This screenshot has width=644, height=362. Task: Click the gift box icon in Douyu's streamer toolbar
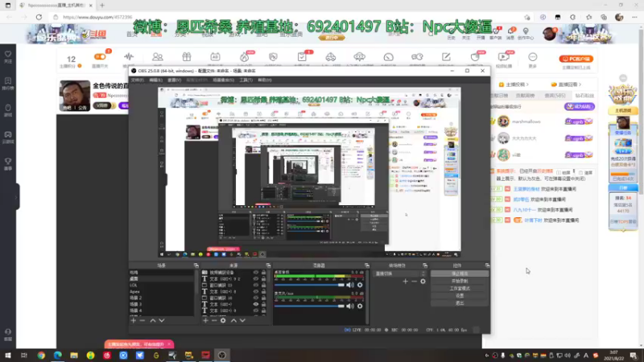point(187,57)
